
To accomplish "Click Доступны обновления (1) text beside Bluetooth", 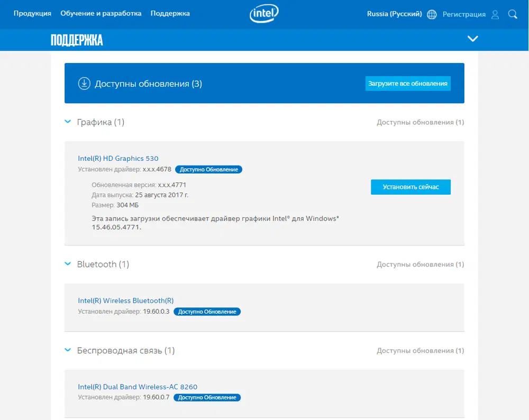I will tap(421, 264).
